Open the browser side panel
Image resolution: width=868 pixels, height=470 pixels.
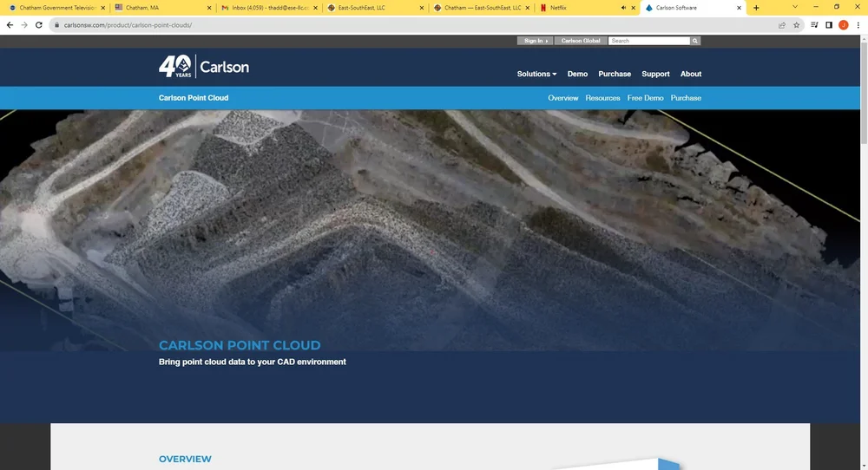click(829, 25)
